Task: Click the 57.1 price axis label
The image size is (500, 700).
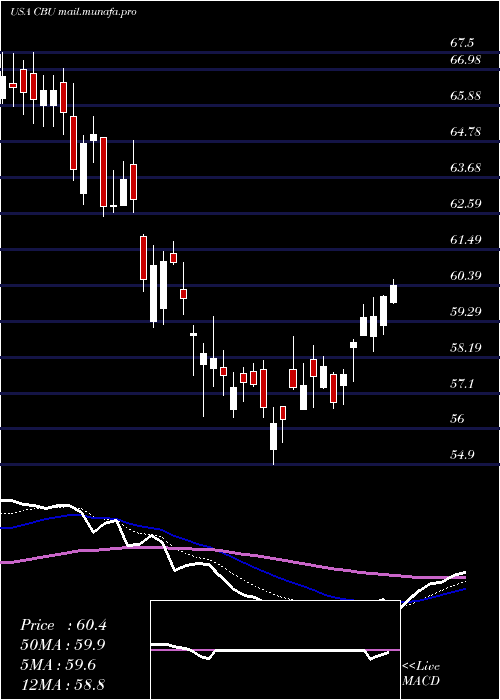Action: click(462, 383)
